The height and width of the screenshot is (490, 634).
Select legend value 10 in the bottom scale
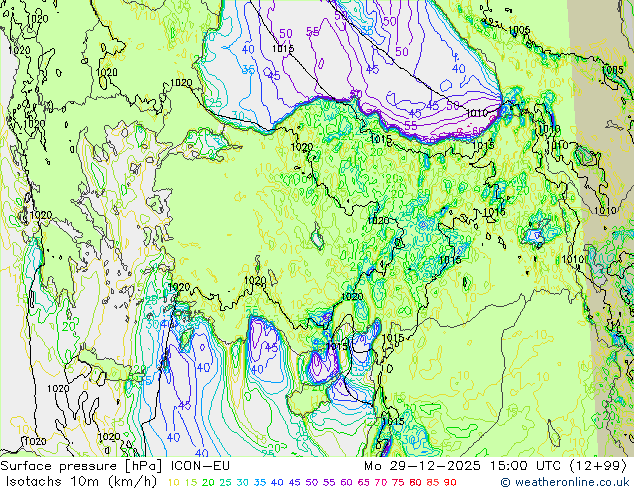tap(173, 483)
